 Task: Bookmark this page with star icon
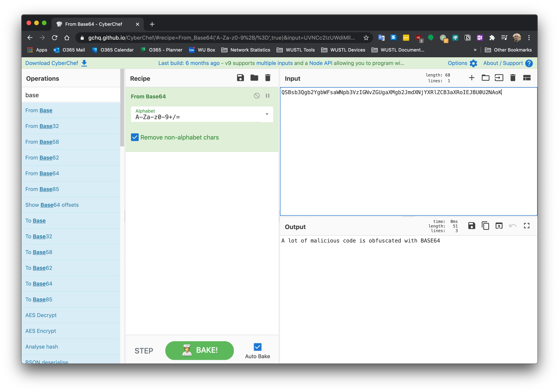[366, 38]
